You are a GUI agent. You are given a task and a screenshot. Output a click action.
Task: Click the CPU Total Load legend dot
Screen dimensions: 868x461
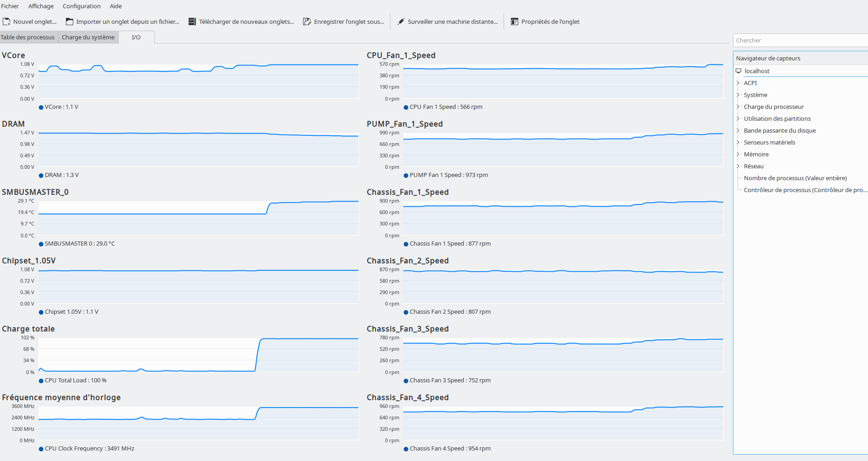click(x=41, y=381)
